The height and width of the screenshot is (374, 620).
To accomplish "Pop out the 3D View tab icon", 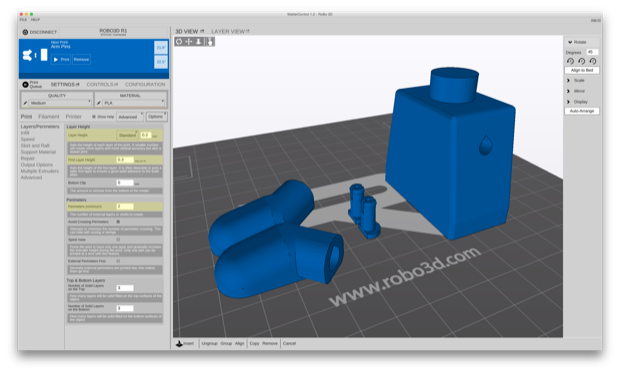I will click(202, 31).
